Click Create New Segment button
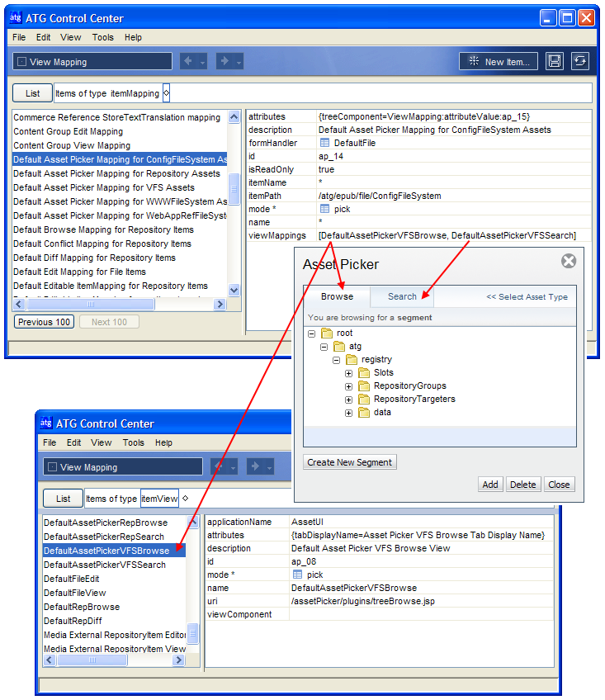The width and height of the screenshot is (605, 700). coord(350,462)
